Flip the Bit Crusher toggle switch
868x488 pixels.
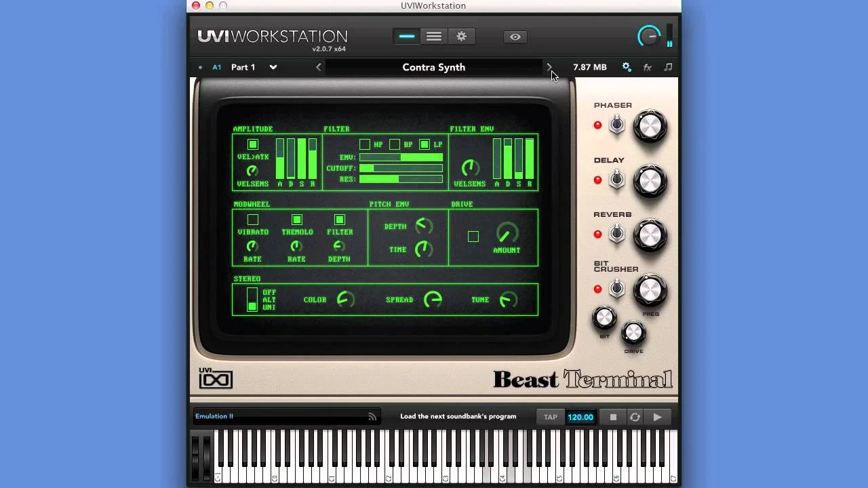click(x=616, y=289)
